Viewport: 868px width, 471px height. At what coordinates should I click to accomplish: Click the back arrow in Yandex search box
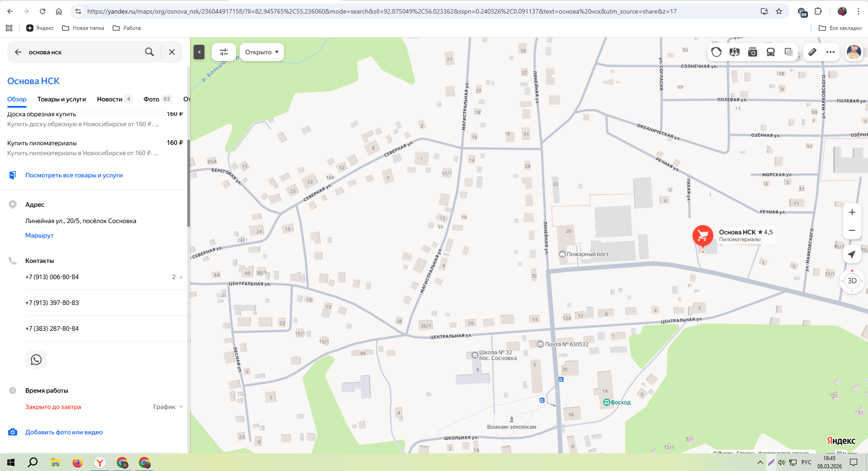pyautogui.click(x=18, y=52)
